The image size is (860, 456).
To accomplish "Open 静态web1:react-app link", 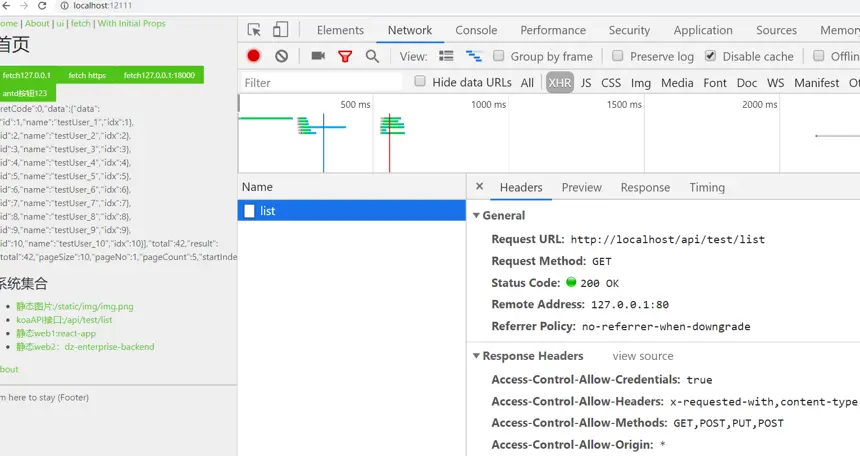I will (56, 334).
